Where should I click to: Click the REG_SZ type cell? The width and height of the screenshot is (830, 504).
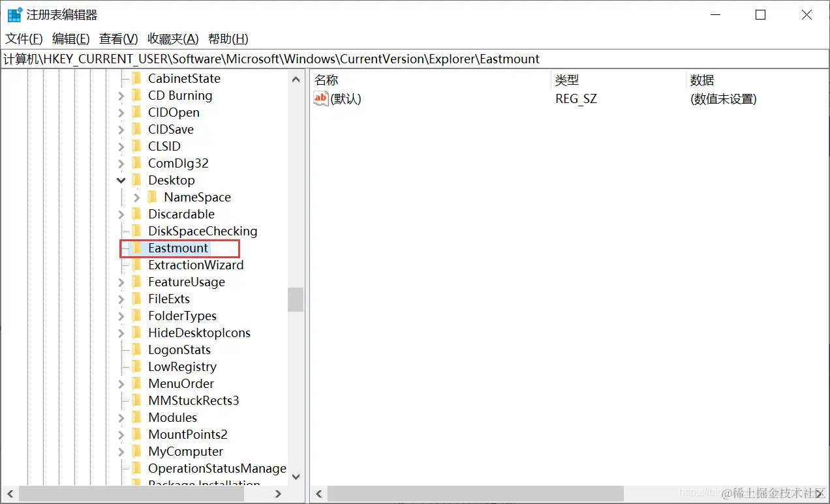click(x=576, y=99)
